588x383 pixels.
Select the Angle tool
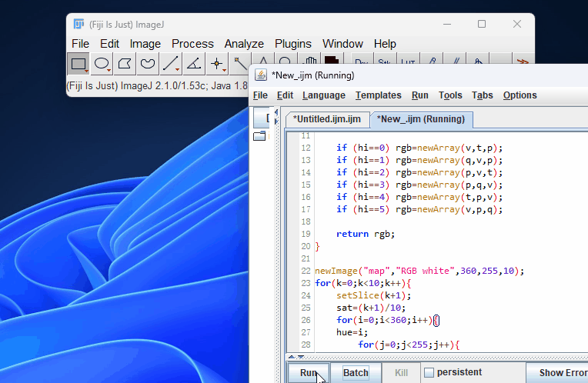click(x=194, y=64)
